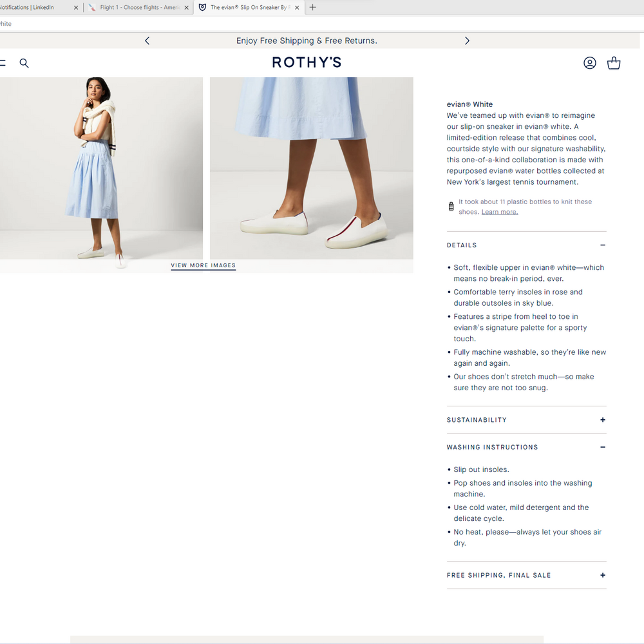Select the evian Slip On Sneaker tab
644x644 pixels.
click(x=249, y=7)
